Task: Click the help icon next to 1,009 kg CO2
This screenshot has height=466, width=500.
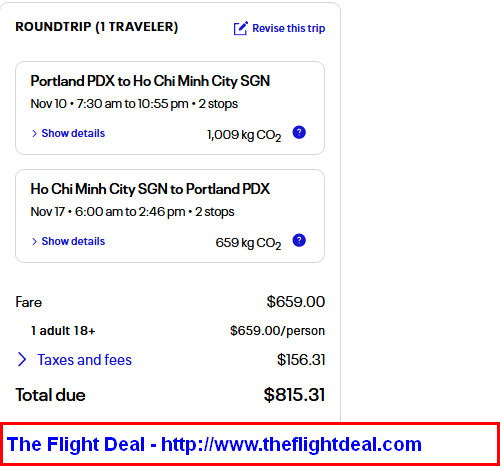Action: (x=299, y=132)
